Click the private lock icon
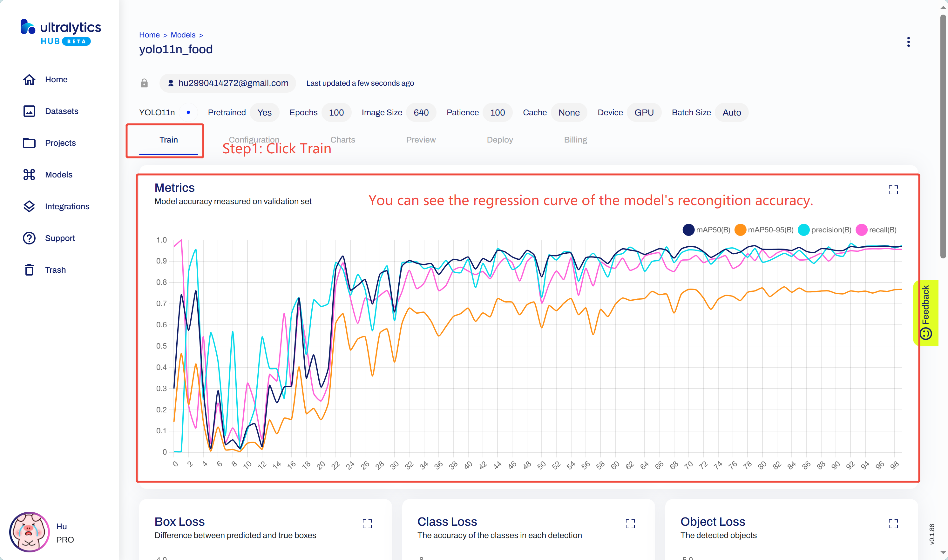This screenshot has width=948, height=560. pyautogui.click(x=144, y=83)
